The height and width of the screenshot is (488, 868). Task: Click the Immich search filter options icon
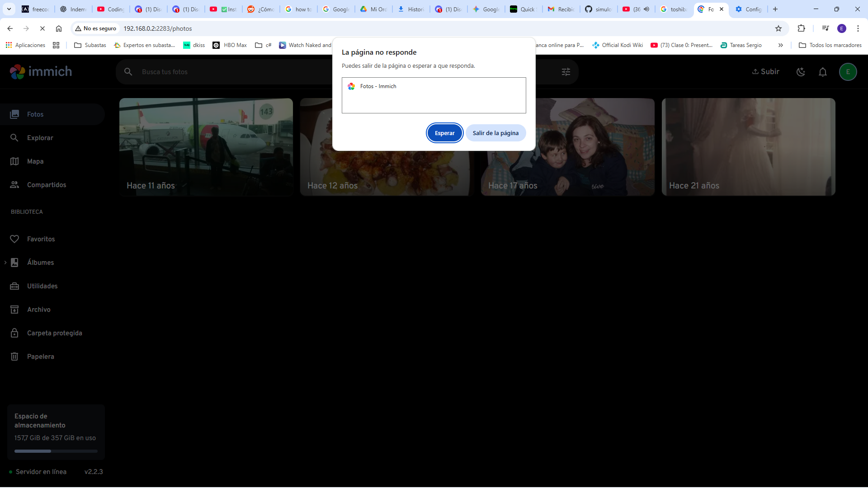566,72
